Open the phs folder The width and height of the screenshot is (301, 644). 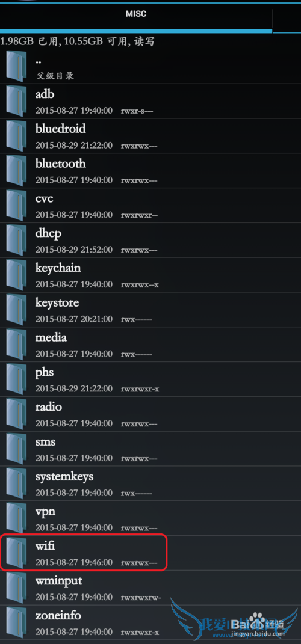150,379
